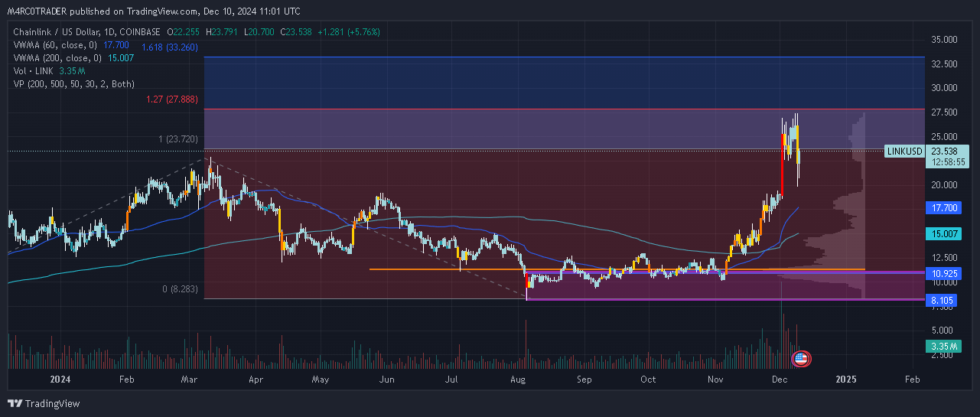Click the 1.618 (33.260) Fibonacci level label
This screenshot has width=980, height=417.
click(171, 46)
